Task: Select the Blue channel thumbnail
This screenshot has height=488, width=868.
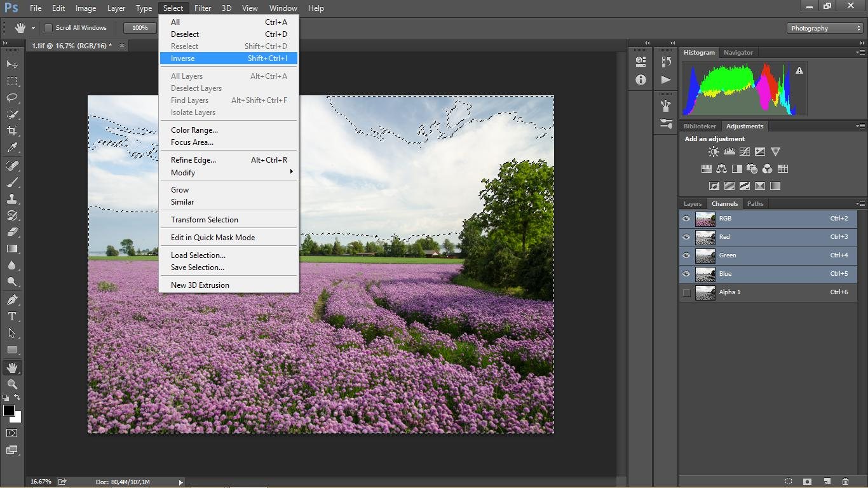Action: (705, 274)
